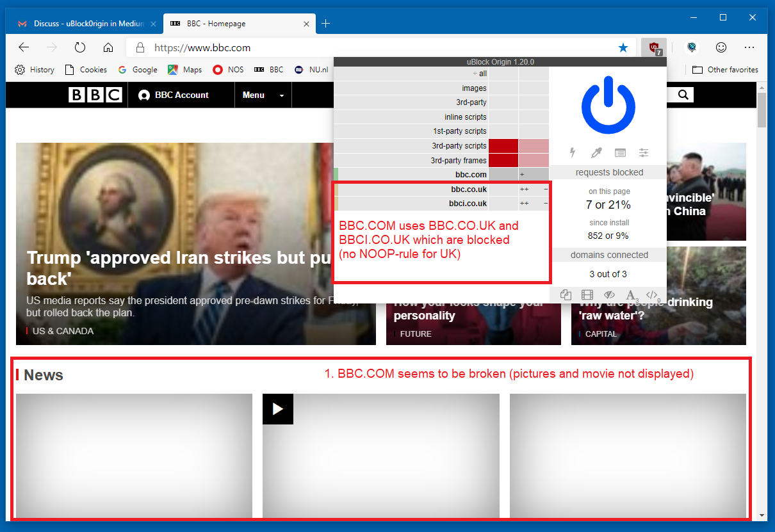The image size is (775, 532).
Task: Open NOS bookmark in favorites bar
Action: tap(229, 70)
